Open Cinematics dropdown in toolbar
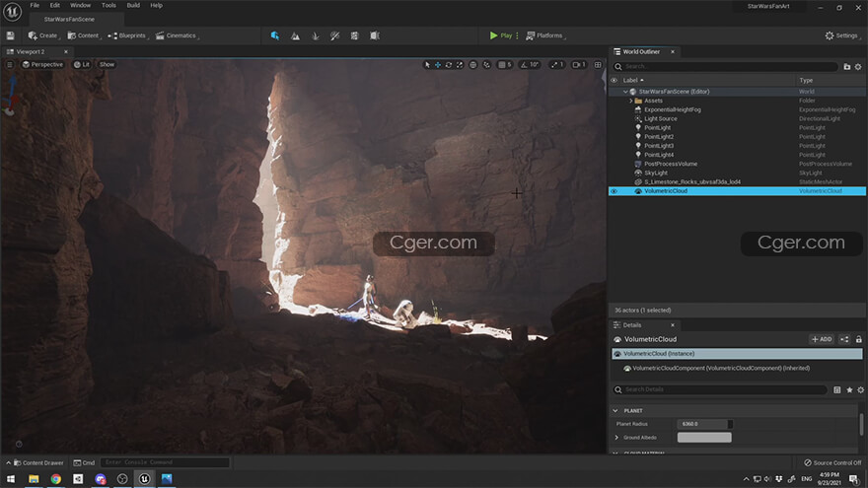Image resolution: width=868 pixels, height=488 pixels. (x=178, y=35)
